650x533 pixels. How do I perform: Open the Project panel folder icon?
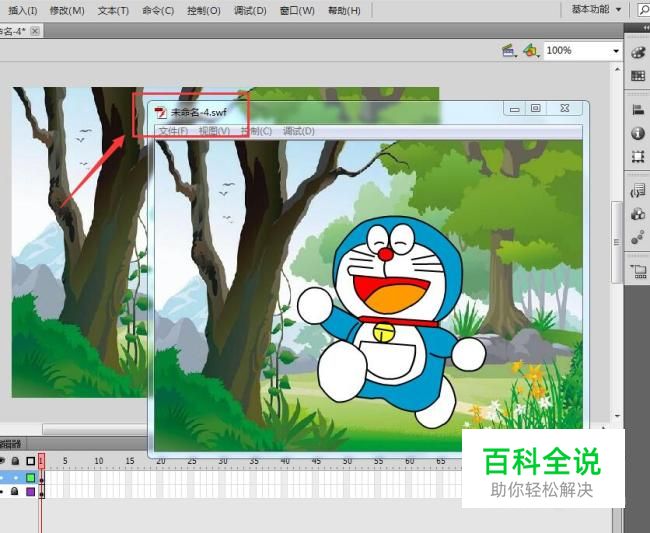point(638,271)
